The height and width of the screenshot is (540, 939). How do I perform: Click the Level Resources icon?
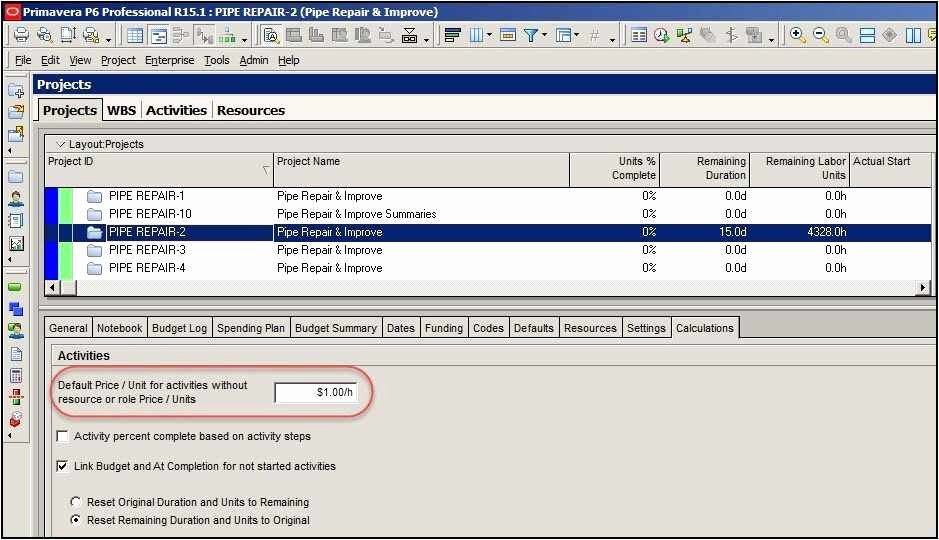[684, 35]
